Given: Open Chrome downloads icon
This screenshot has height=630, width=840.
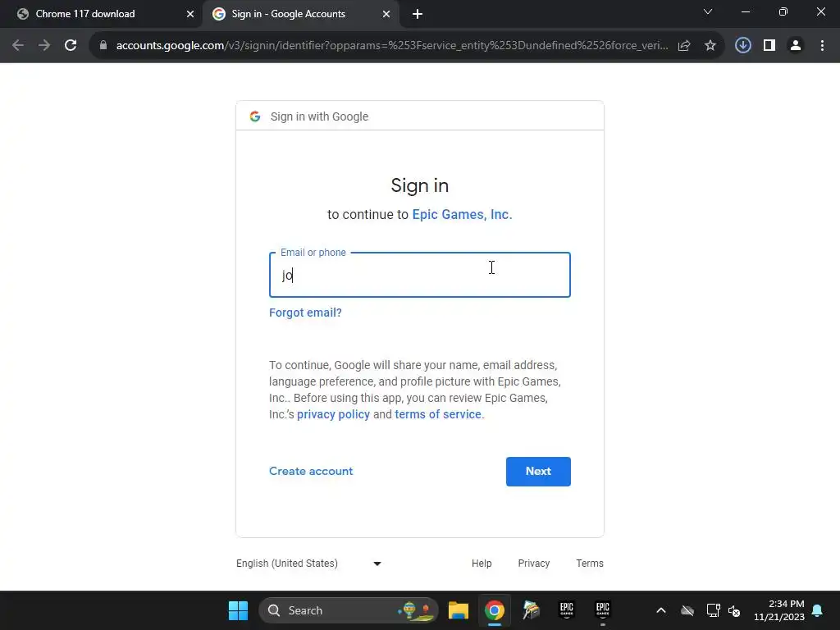Looking at the screenshot, I should click(743, 46).
